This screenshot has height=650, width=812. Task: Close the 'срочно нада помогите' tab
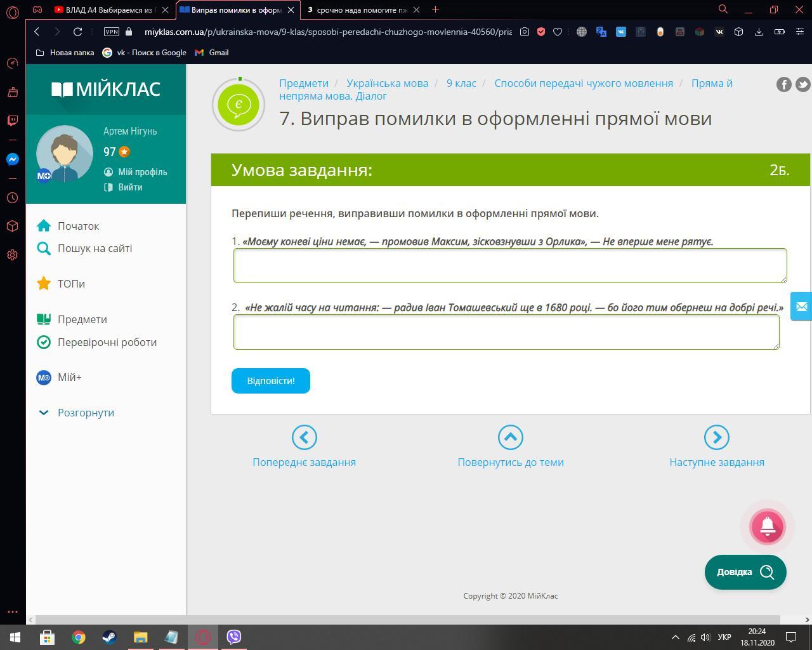[416, 10]
